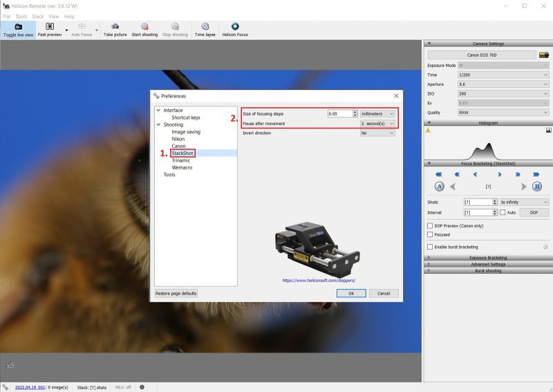Image resolution: width=553 pixels, height=392 pixels.
Task: Click Canon EOS 70D camera button
Action: tap(482, 55)
